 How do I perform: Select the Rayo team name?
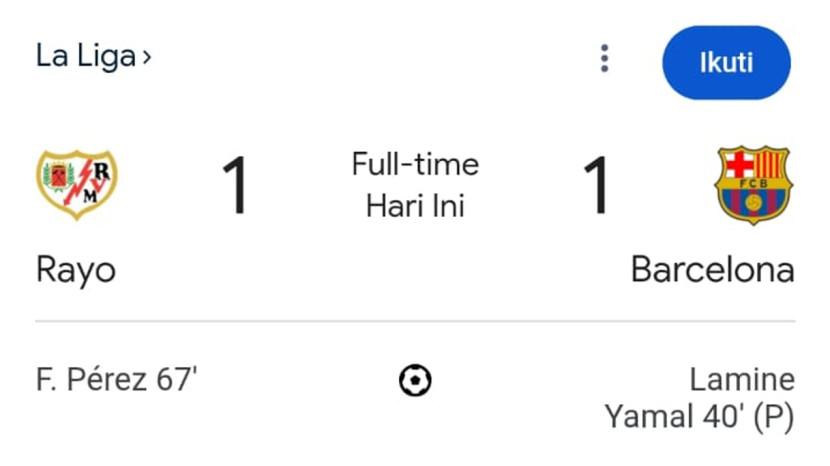(x=75, y=270)
